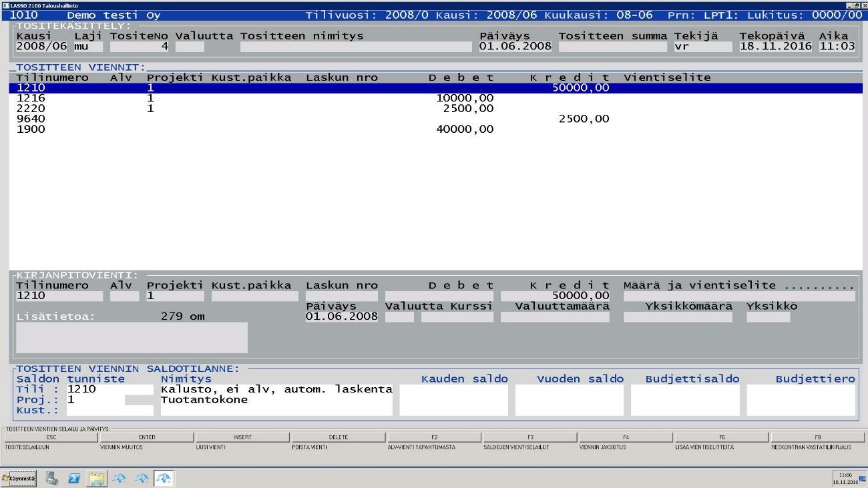Select entry row for account 1216
868x488 pixels.
pos(435,98)
